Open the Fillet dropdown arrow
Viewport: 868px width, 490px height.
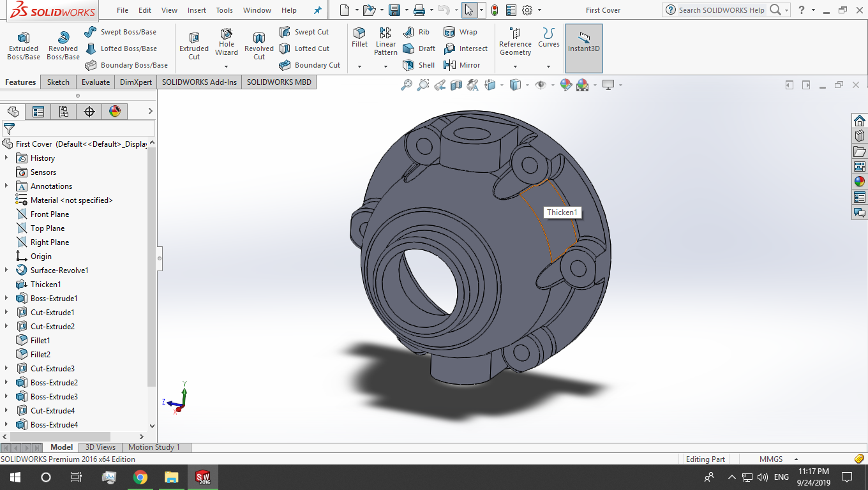(359, 66)
